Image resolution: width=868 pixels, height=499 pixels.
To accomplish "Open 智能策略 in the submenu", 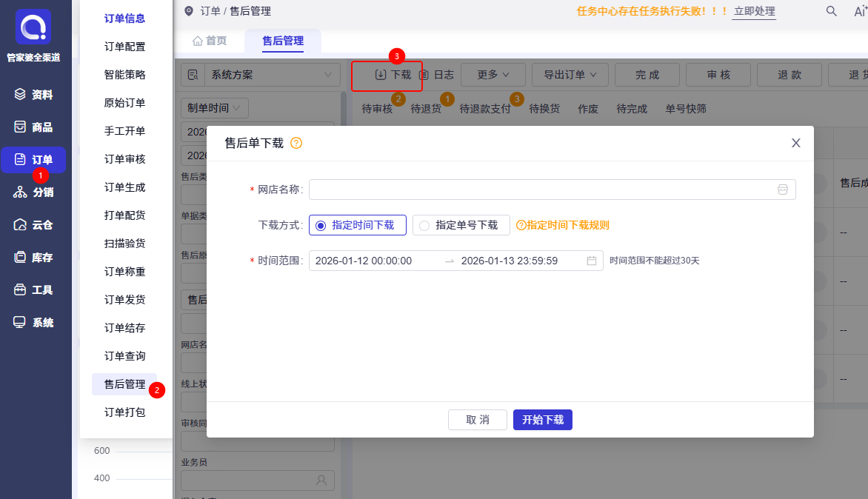I will coord(124,75).
